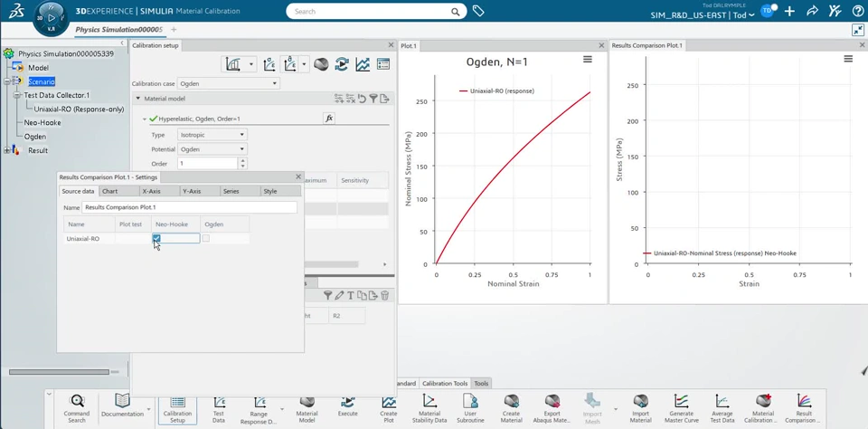Click the pencil edit icon in lower panel

pyautogui.click(x=339, y=295)
